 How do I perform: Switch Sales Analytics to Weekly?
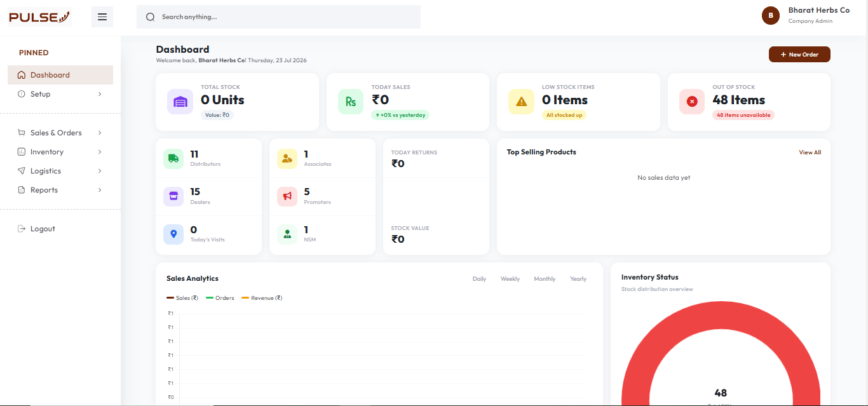coord(510,279)
